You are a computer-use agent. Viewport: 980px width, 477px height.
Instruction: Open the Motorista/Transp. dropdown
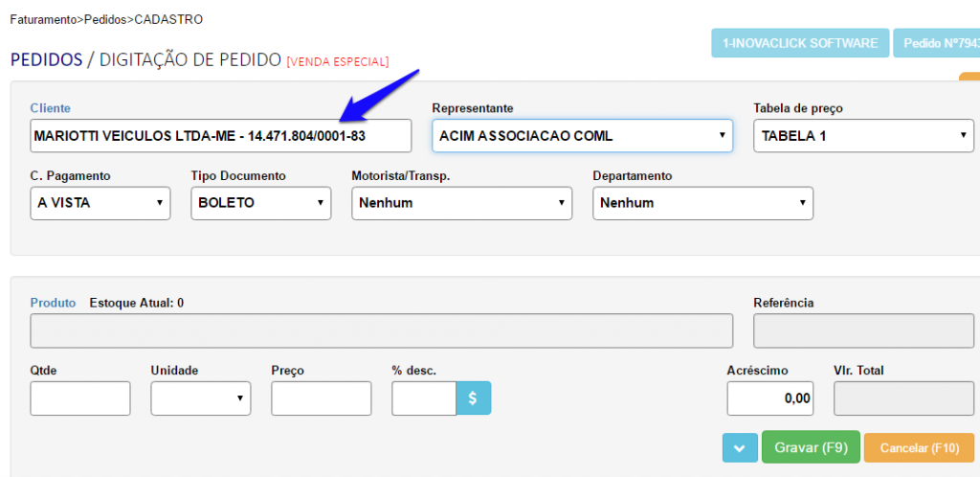click(x=461, y=203)
